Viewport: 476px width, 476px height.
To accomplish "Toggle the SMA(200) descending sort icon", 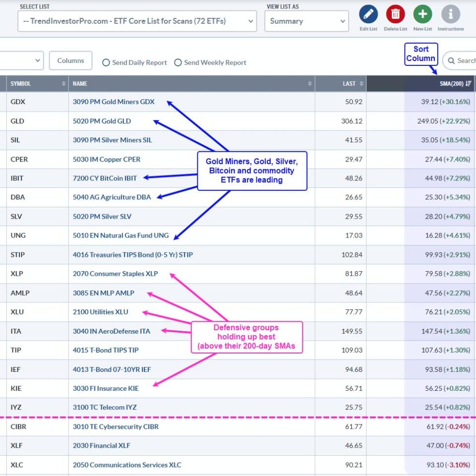I will point(469,84).
